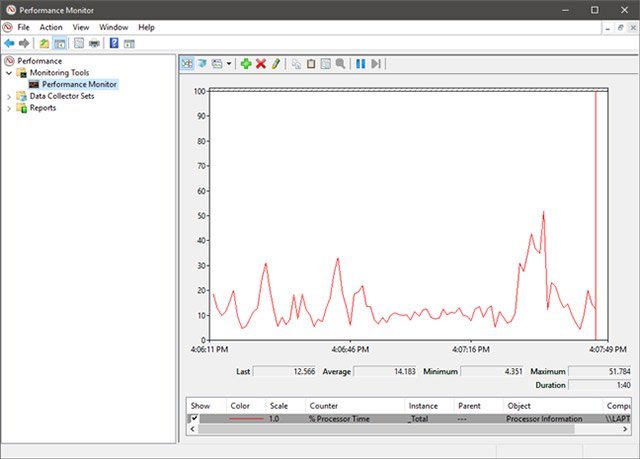Click the red line color sample
The image size is (640, 459).
(x=245, y=419)
